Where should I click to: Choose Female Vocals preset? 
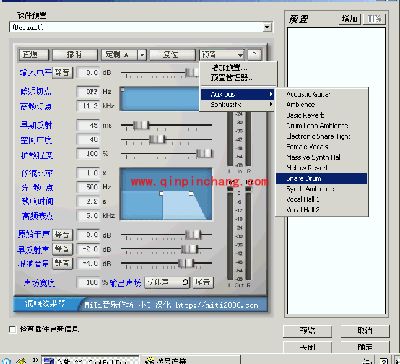tap(322, 147)
